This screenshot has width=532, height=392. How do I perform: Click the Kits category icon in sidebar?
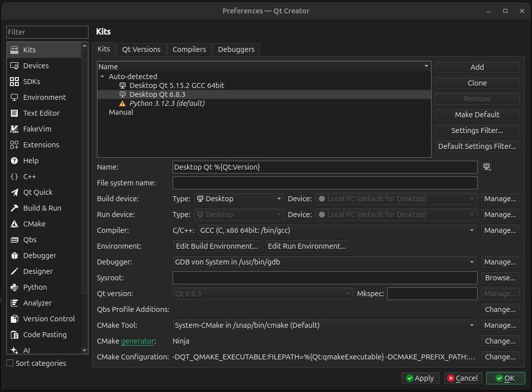(14, 50)
